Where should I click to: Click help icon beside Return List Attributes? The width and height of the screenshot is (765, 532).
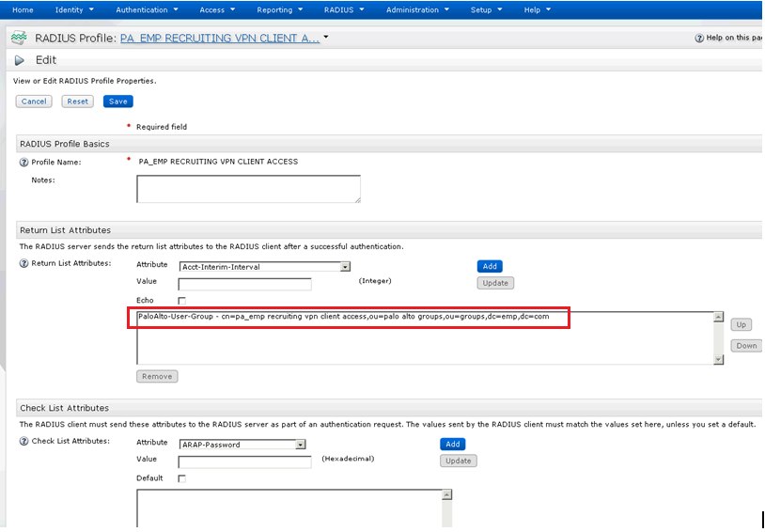tap(23, 263)
